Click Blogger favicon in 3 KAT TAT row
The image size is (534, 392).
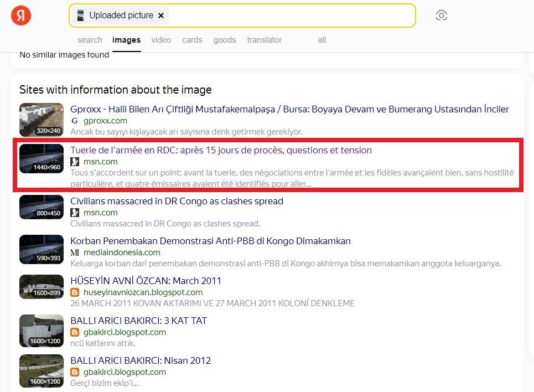(75, 332)
